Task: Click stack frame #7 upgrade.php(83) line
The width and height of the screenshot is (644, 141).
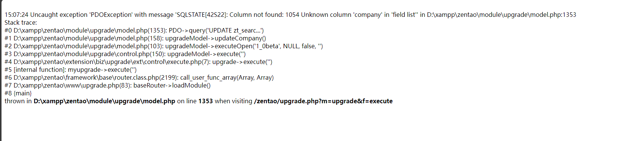Action: coord(107,85)
